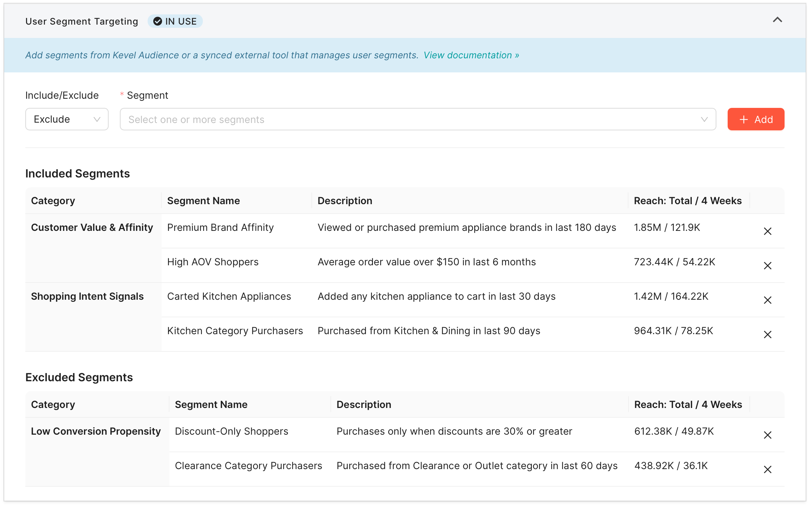Image resolution: width=812 pixels, height=506 pixels.
Task: Remove the Carted Kitchen Appliances segment
Action: pyautogui.click(x=767, y=300)
